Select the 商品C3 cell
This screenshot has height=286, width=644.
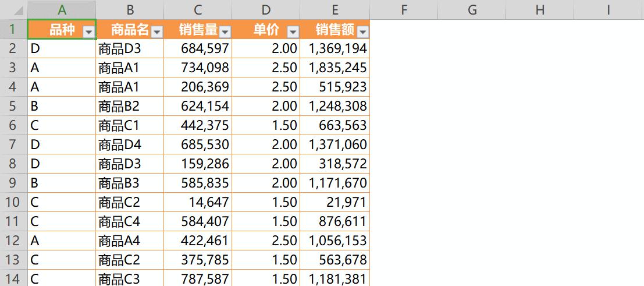click(130, 279)
